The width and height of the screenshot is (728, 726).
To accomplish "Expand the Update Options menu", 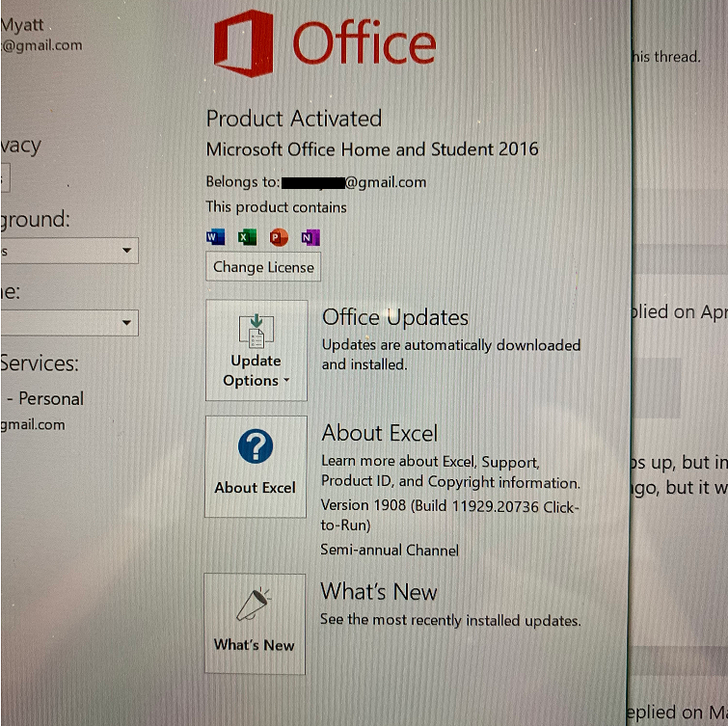I will tap(256, 350).
